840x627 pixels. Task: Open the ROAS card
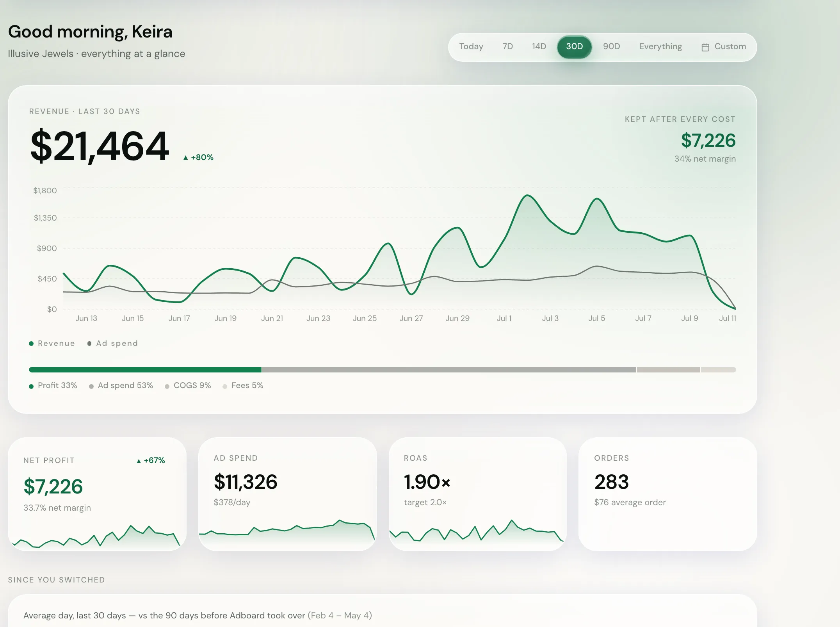coord(478,494)
